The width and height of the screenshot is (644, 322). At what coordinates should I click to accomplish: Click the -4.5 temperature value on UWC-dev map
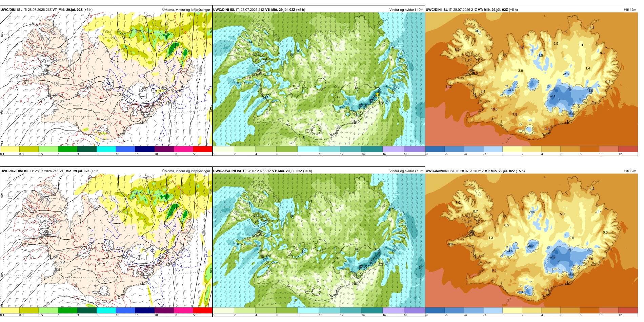[x=510, y=251]
